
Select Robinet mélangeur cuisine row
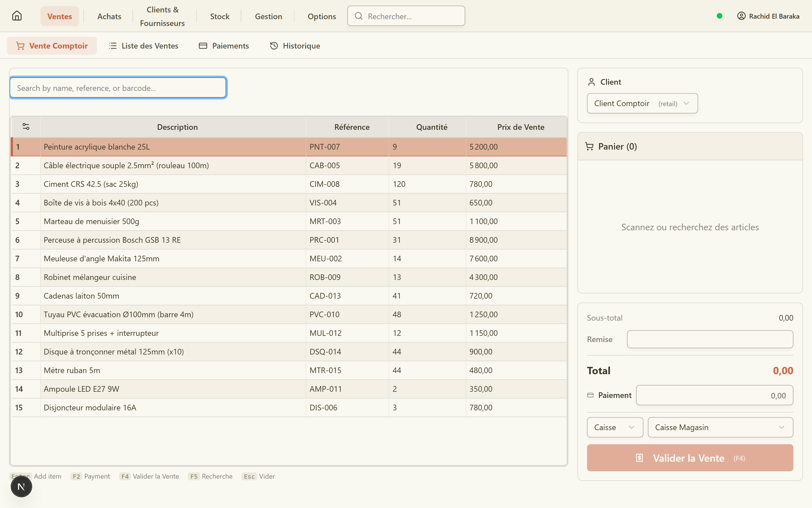pyautogui.click(x=289, y=277)
